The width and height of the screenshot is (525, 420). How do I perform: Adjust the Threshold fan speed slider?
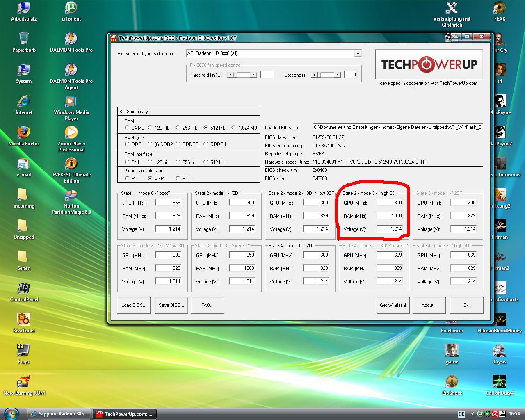pyautogui.click(x=242, y=75)
